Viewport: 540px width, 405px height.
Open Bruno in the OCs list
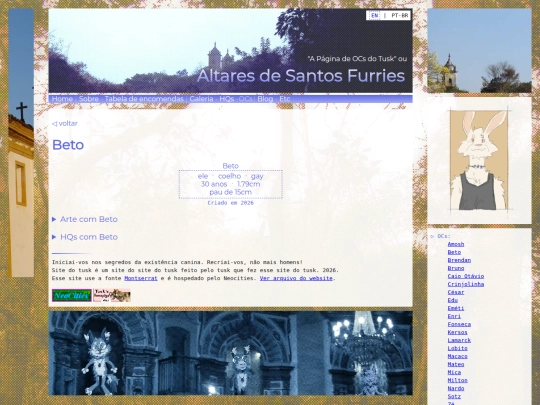[x=456, y=268]
